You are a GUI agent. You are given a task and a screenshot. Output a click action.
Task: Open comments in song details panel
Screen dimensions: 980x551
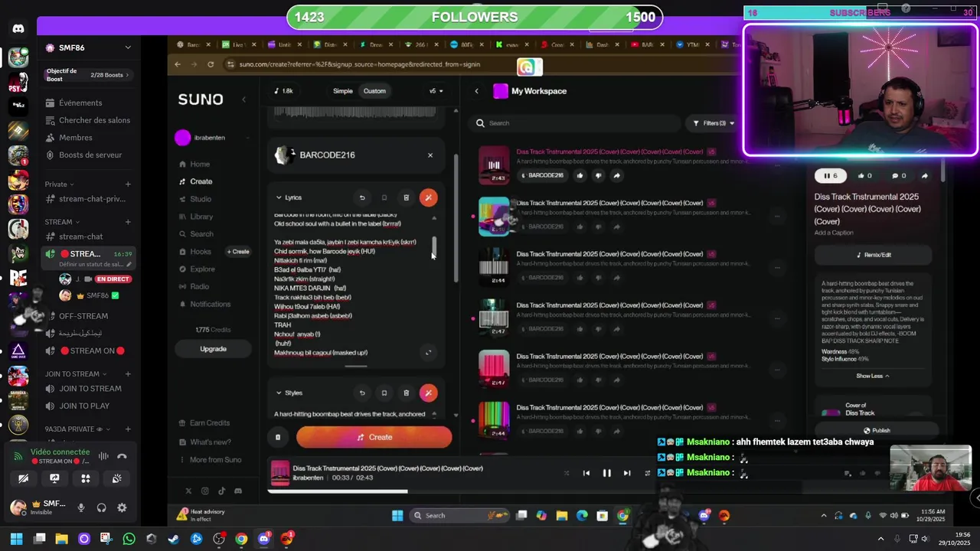coord(898,176)
